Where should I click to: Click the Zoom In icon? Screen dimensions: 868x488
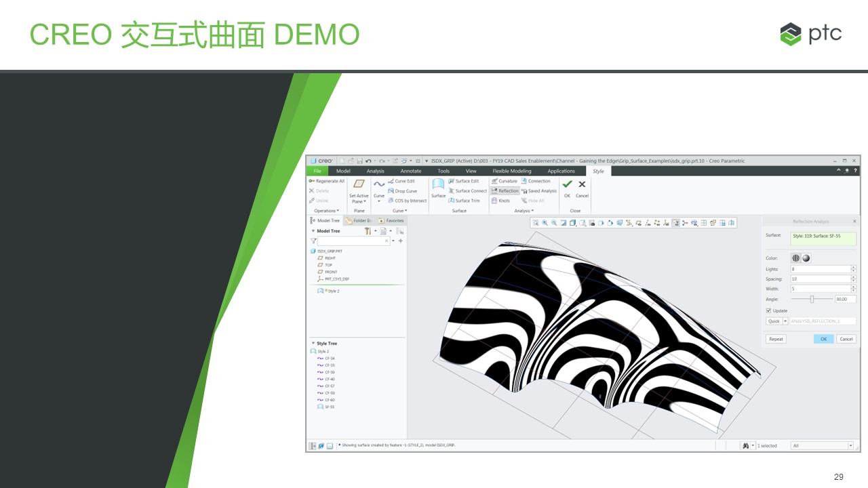545,223
